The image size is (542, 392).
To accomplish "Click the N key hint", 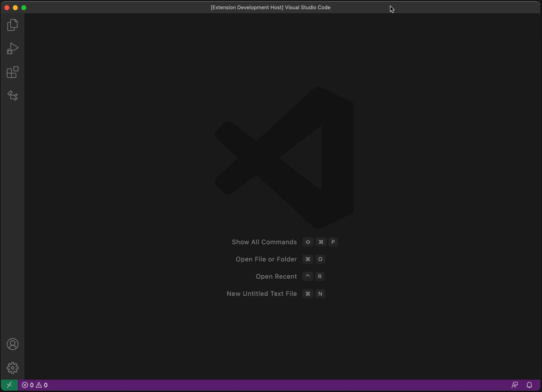I will point(320,293).
